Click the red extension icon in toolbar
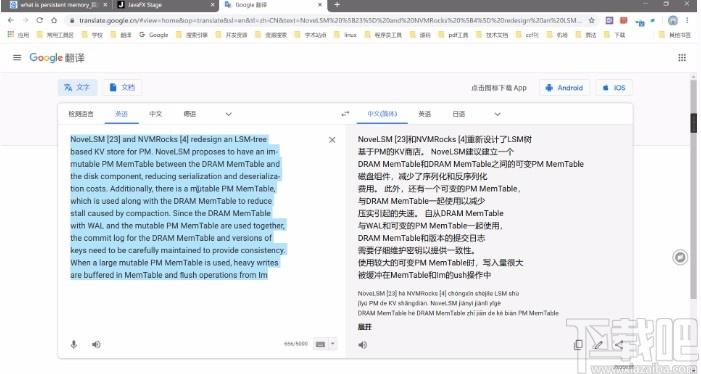The width and height of the screenshot is (701, 374). pyautogui.click(x=624, y=20)
